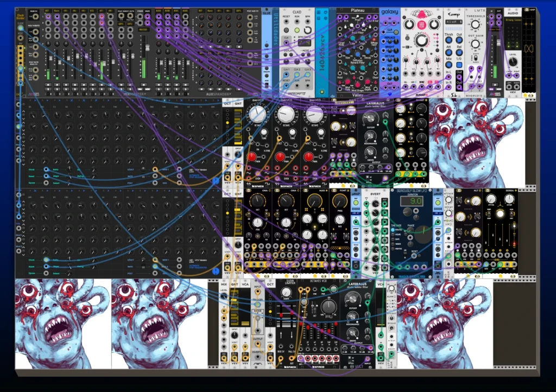
Task: Click the Slew Limiter SHAPE knob
Action: 286,293
